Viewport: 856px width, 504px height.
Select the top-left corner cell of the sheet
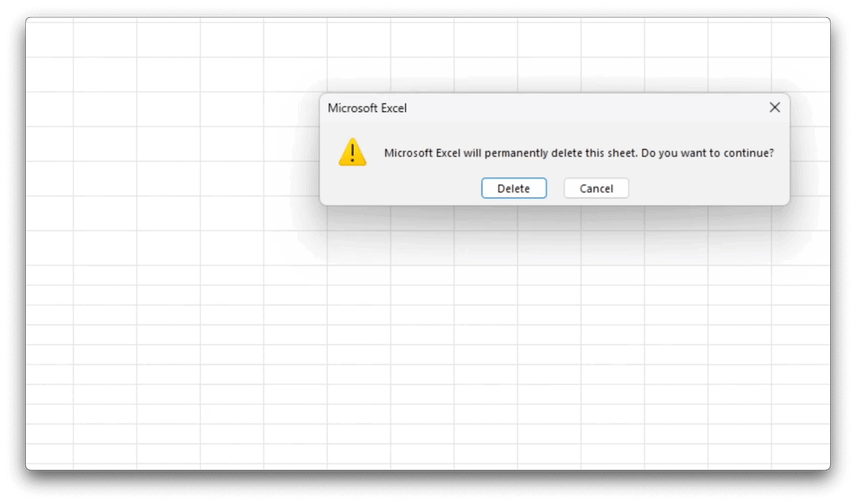tap(49, 38)
